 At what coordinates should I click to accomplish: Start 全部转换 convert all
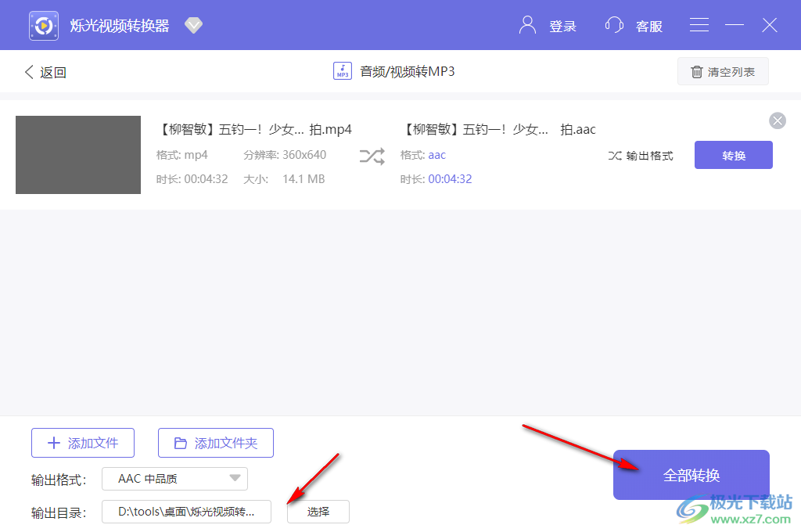click(x=691, y=475)
